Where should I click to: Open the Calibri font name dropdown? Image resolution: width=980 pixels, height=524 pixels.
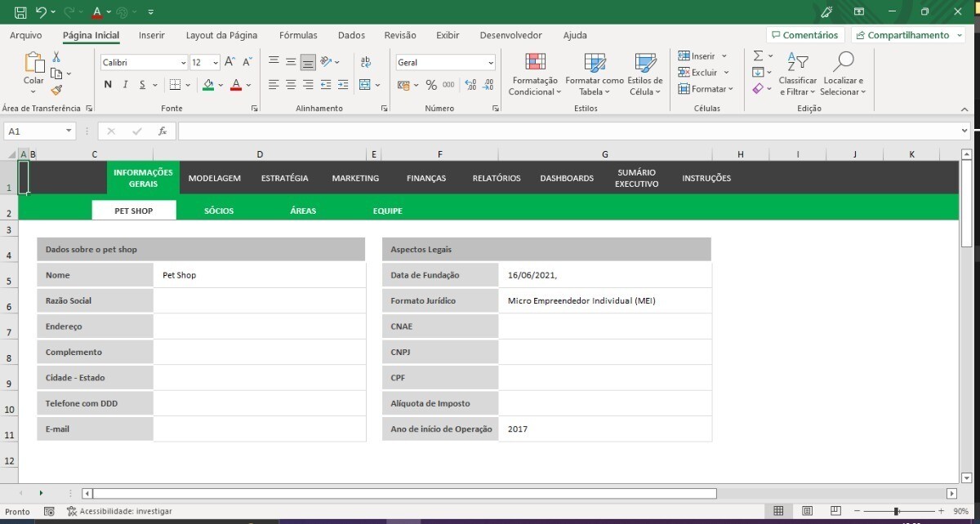(183, 63)
